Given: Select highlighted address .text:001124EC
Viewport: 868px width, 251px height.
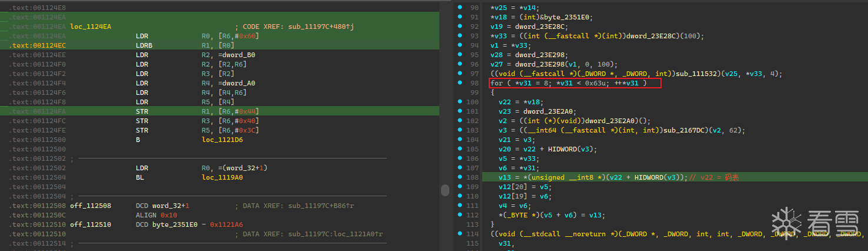Looking at the screenshot, I should [x=38, y=45].
